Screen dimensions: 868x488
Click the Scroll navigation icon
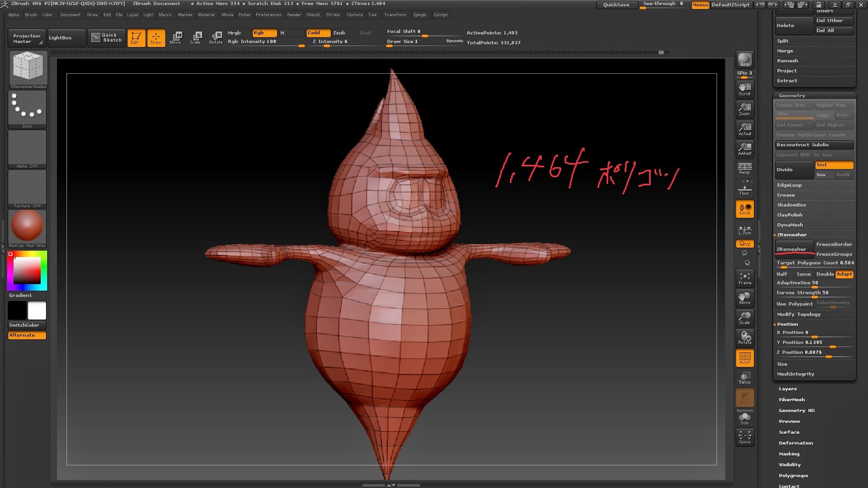(745, 89)
